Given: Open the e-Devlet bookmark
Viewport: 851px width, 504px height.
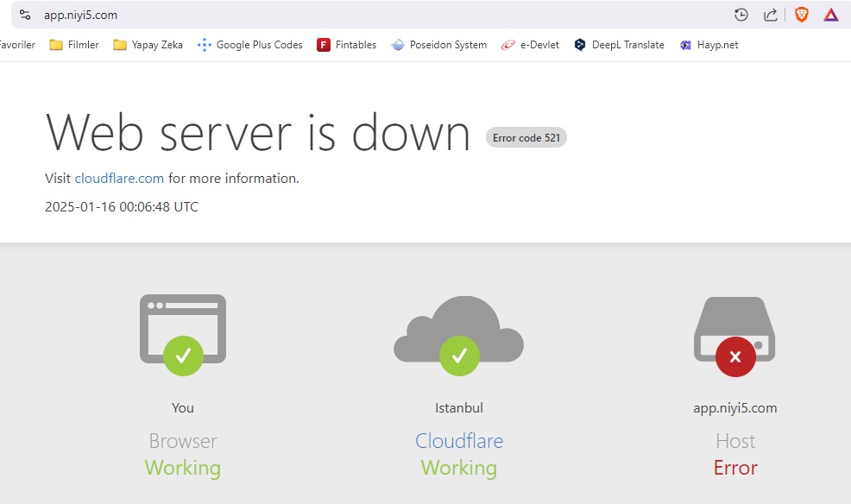Looking at the screenshot, I should tap(530, 45).
